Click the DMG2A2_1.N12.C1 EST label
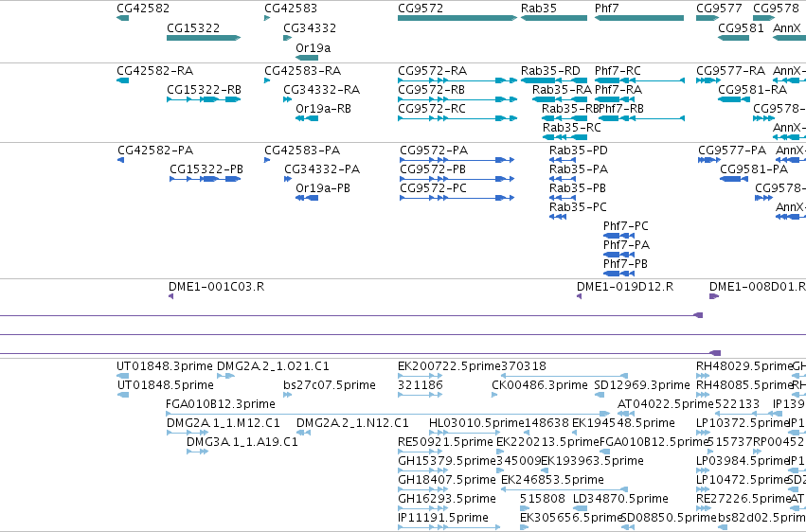This screenshot has height=532, width=806. click(352, 422)
